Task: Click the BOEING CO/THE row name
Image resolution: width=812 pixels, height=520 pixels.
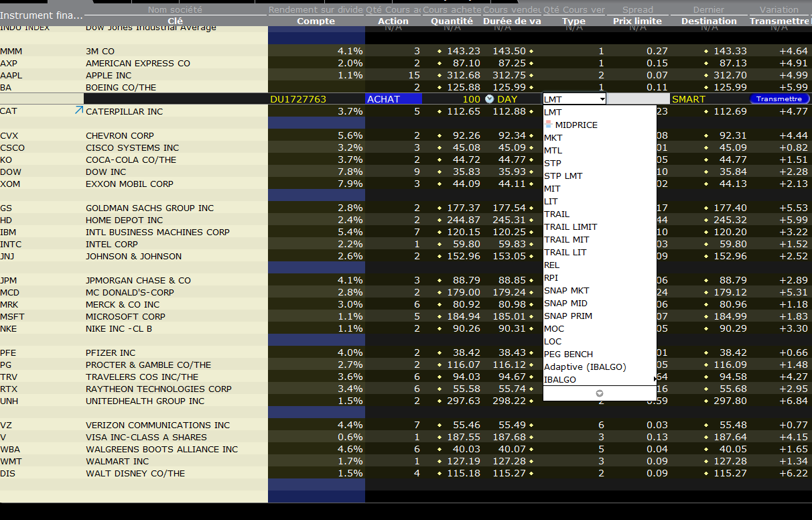Action: pyautogui.click(x=121, y=87)
